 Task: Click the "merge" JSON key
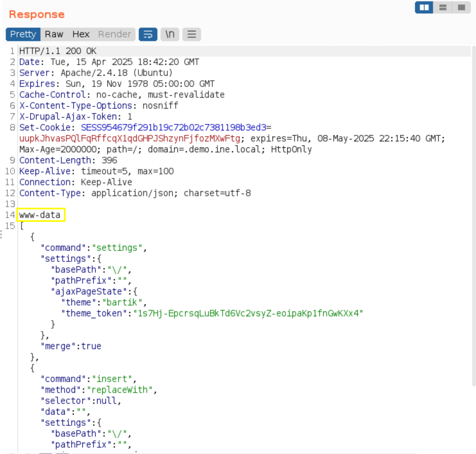(58, 346)
